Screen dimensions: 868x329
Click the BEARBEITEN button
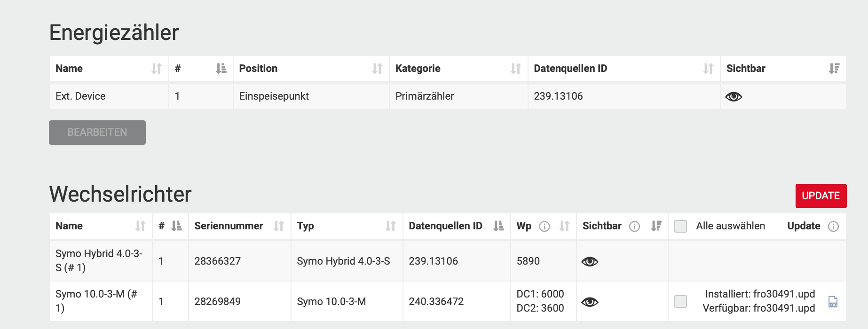(97, 133)
